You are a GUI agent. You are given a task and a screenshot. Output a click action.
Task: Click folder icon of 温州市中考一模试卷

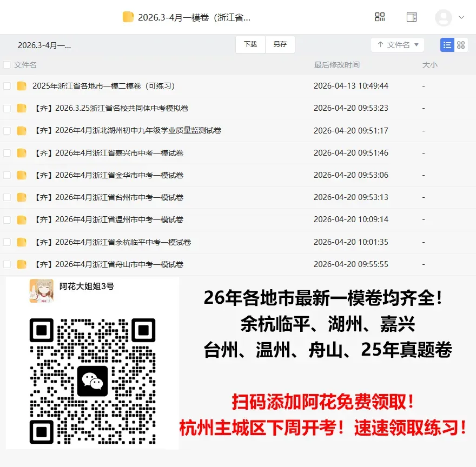coord(22,219)
